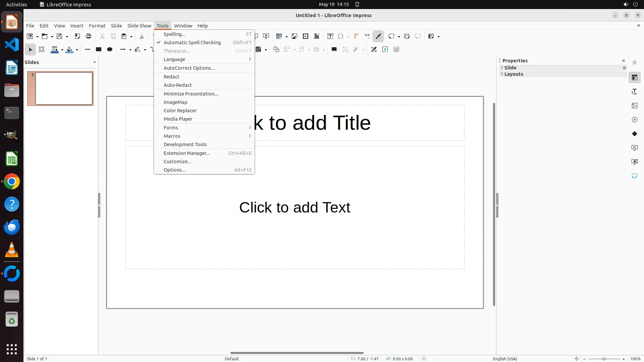Click the Insert Chart icon
Screen dimensions: 644x362
tap(317, 37)
